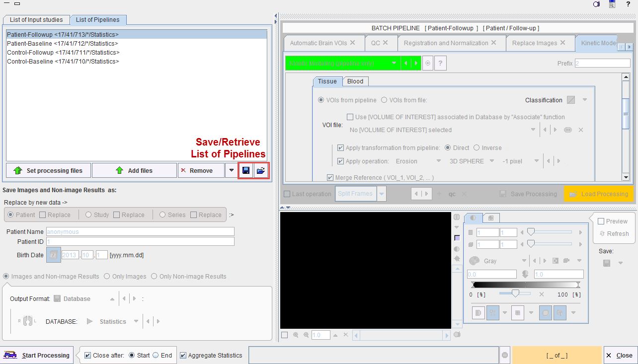Toggle Apply transformation from pipeline checkbox
Screen dimensions: 638x364
pos(340,148)
